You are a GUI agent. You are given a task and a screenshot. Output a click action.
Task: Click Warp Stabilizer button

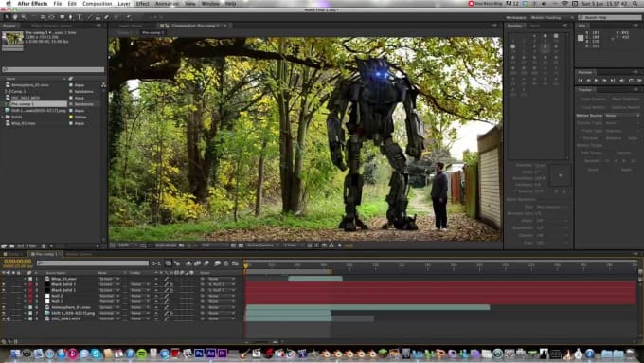point(625,100)
